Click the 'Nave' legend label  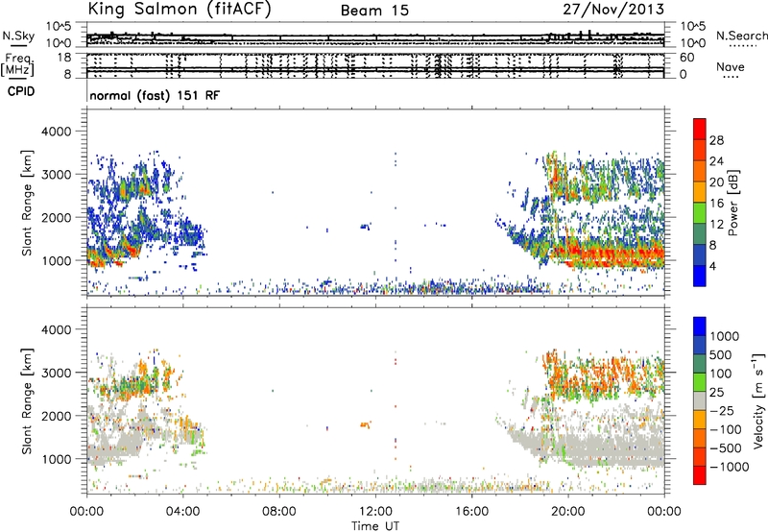point(731,66)
